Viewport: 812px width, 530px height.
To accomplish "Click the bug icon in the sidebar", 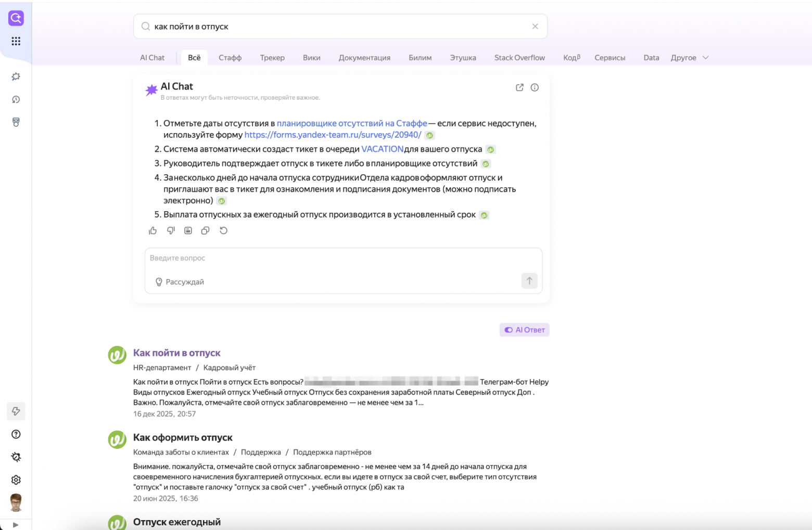I will click(16, 457).
